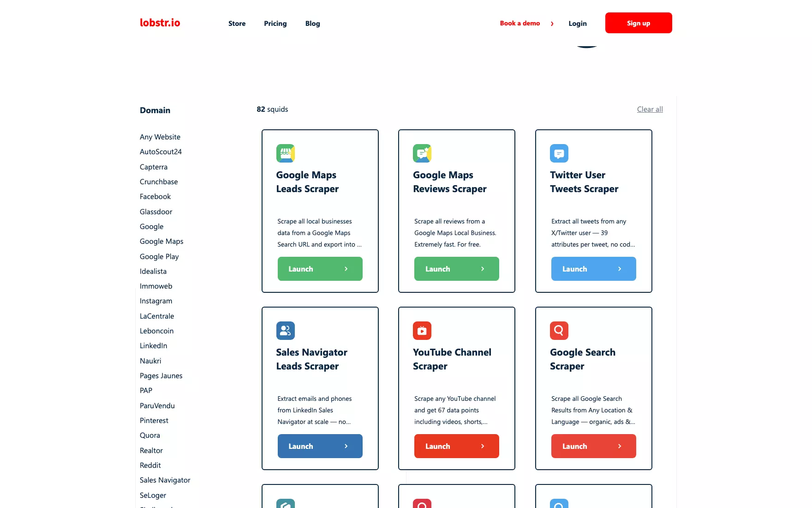This screenshot has height=508, width=812.
Task: Open the Google Maps Leads Scraper title
Action: point(307,182)
